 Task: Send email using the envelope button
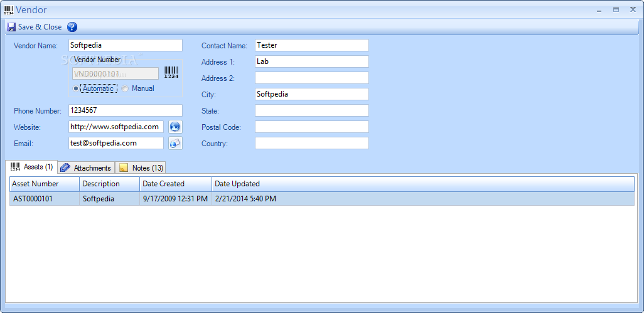tap(175, 143)
